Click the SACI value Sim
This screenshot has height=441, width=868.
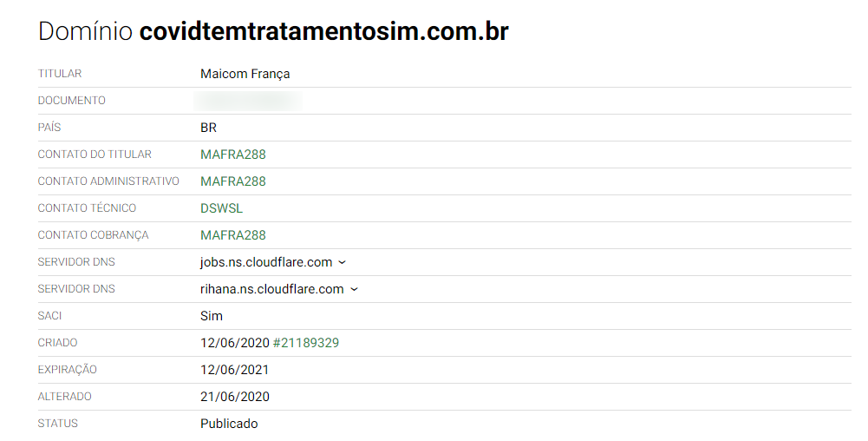click(212, 316)
